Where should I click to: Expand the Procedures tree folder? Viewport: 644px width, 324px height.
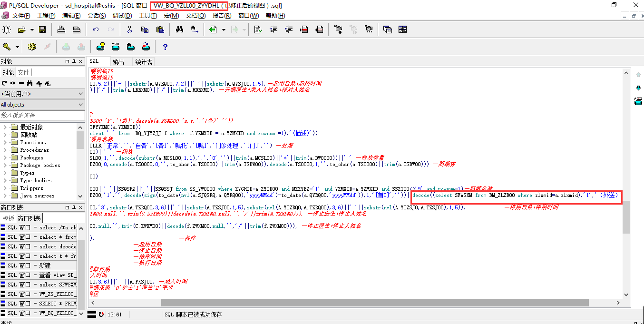click(x=6, y=150)
